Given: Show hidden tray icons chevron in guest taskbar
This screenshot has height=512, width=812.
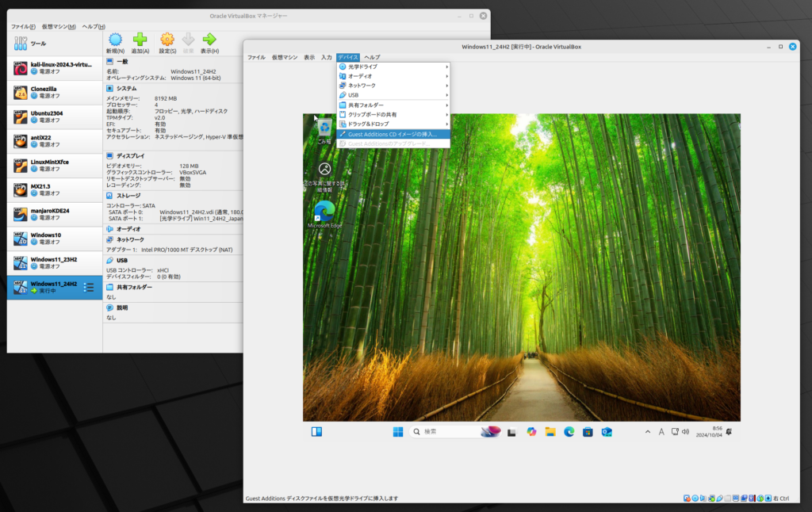Looking at the screenshot, I should (647, 432).
